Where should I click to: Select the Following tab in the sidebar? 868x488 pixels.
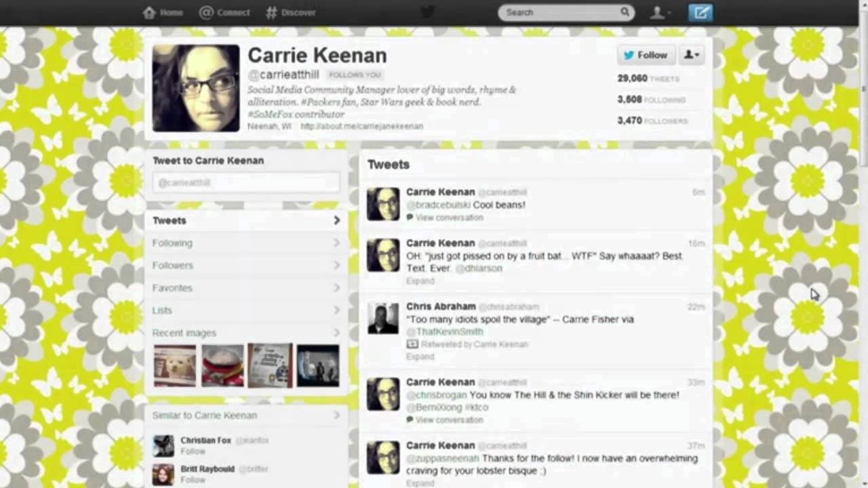click(246, 243)
